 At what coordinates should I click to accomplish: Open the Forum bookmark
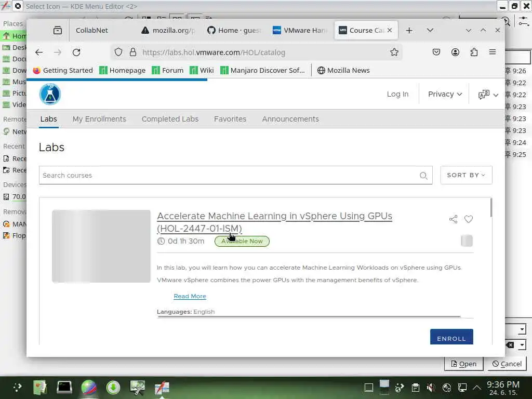tap(168, 70)
